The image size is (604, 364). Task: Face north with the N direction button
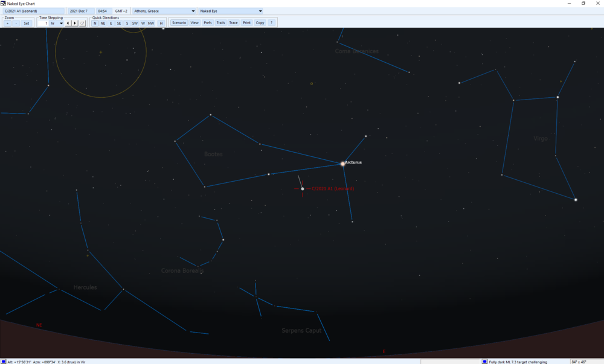click(x=95, y=23)
